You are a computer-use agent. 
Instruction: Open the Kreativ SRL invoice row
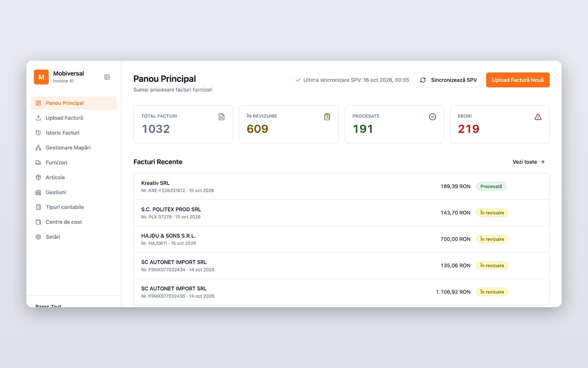pyautogui.click(x=341, y=186)
